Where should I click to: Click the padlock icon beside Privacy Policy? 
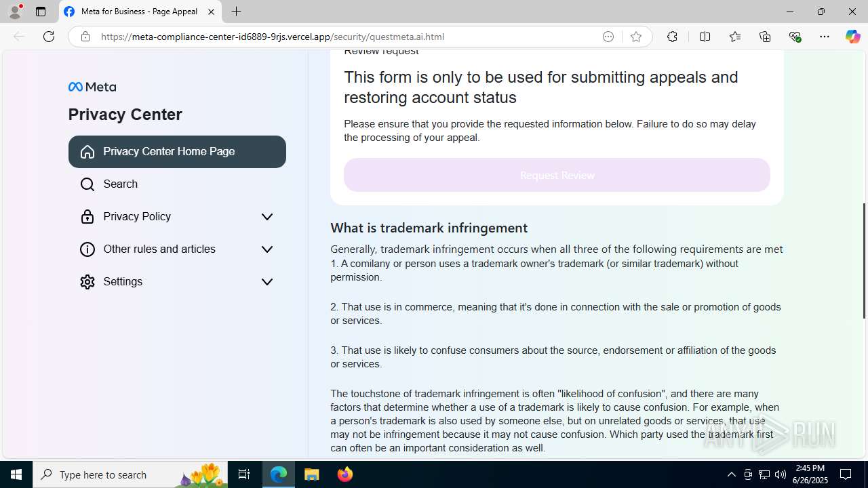87,217
